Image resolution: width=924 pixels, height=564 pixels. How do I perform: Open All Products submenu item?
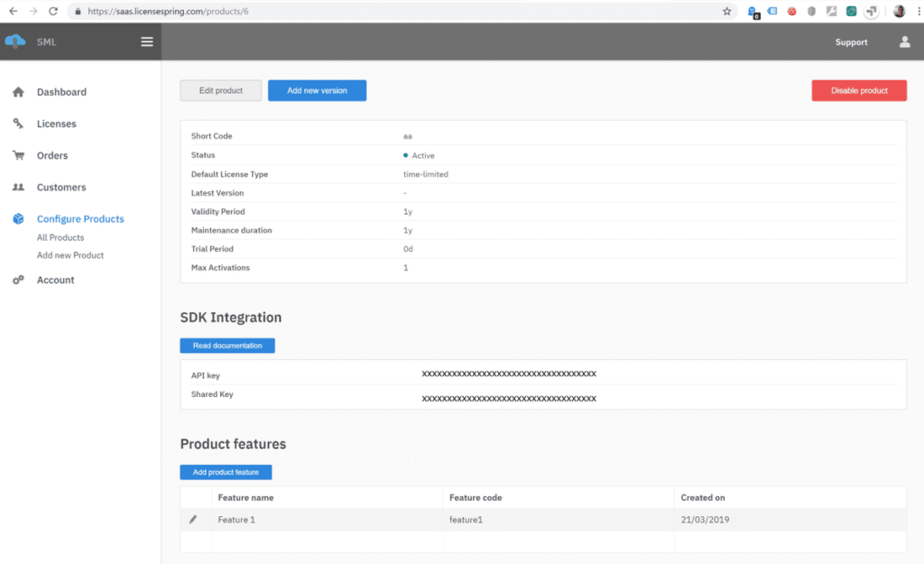click(x=60, y=238)
